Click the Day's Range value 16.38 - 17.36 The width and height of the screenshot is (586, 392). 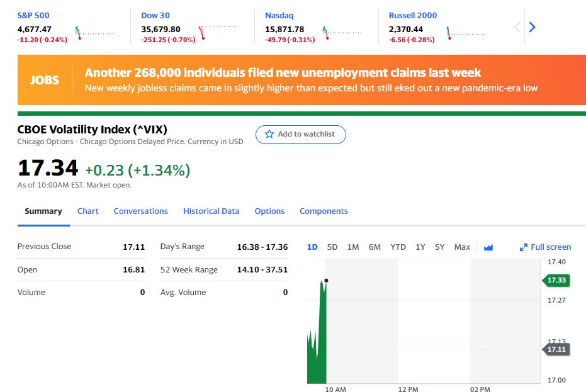pyautogui.click(x=262, y=247)
